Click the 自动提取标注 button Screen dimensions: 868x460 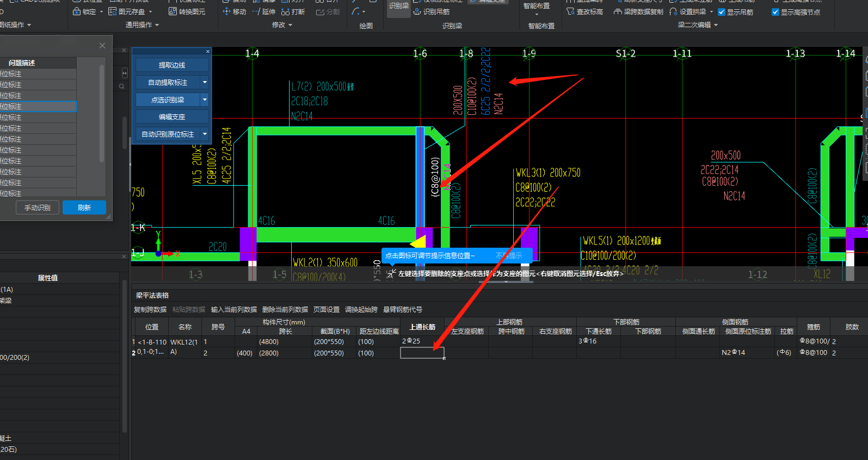click(x=168, y=82)
